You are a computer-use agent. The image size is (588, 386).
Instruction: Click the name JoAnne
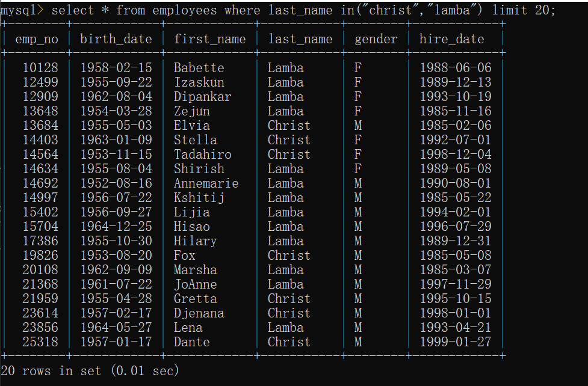click(195, 284)
